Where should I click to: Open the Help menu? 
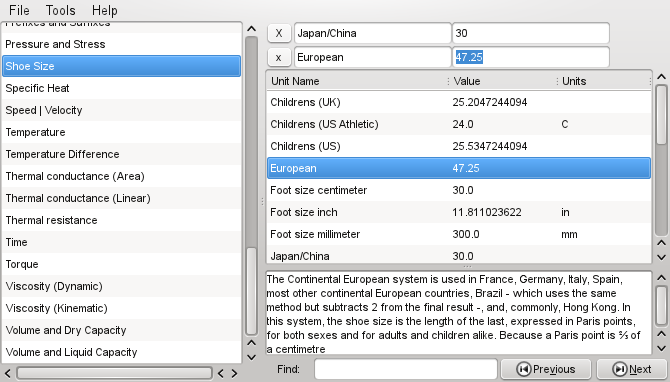pyautogui.click(x=104, y=10)
